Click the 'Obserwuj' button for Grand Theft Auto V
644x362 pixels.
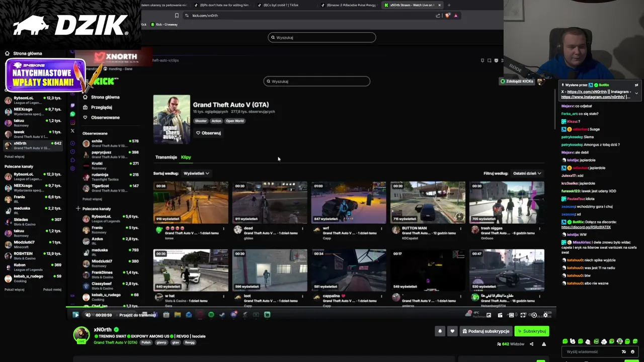point(208,133)
